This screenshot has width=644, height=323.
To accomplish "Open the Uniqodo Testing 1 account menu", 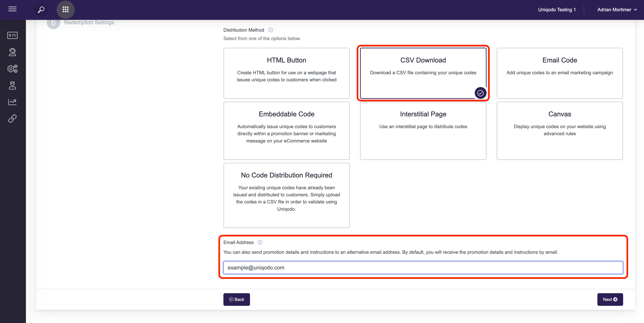I will click(557, 10).
